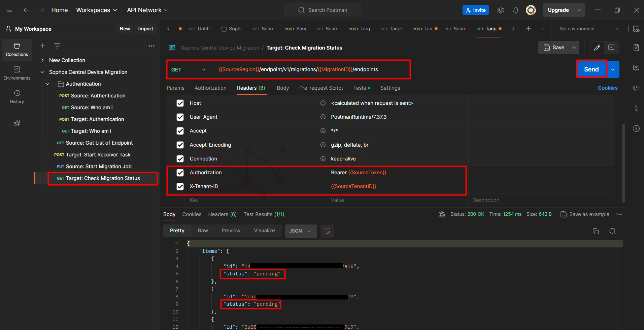The width and height of the screenshot is (644, 330).
Task: Click the edit pencil icon
Action: point(597,48)
